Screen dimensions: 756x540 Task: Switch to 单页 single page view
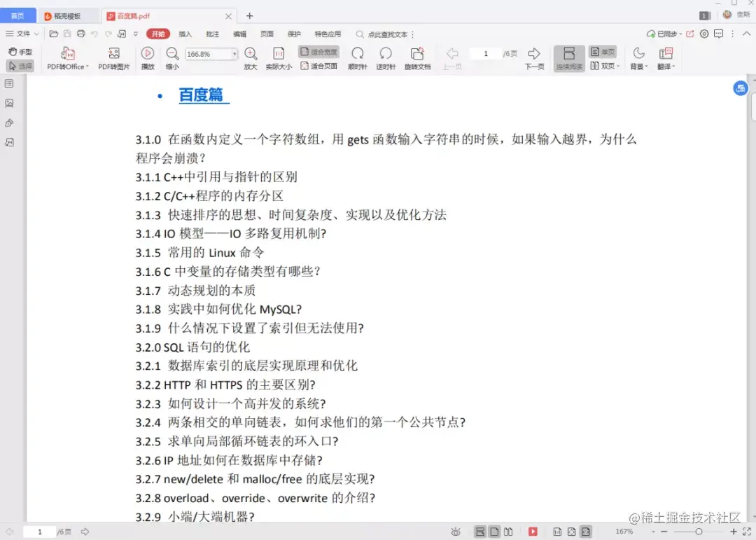point(603,50)
